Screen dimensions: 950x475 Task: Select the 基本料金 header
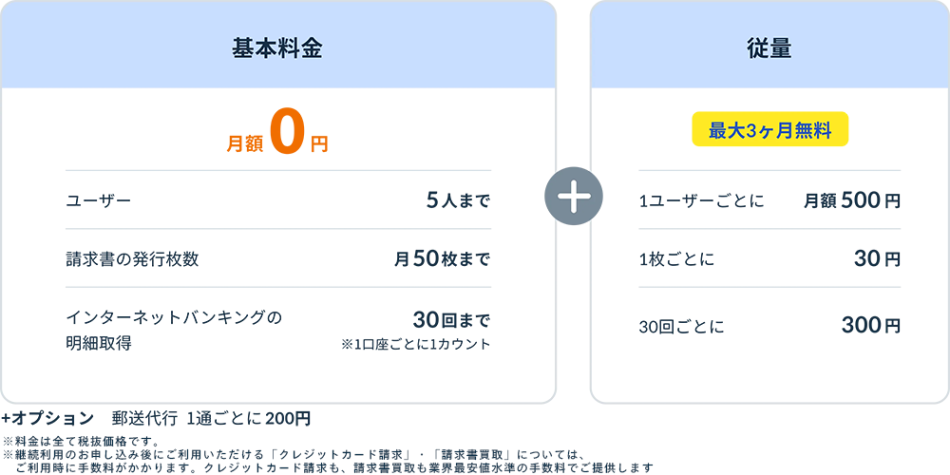[277, 48]
